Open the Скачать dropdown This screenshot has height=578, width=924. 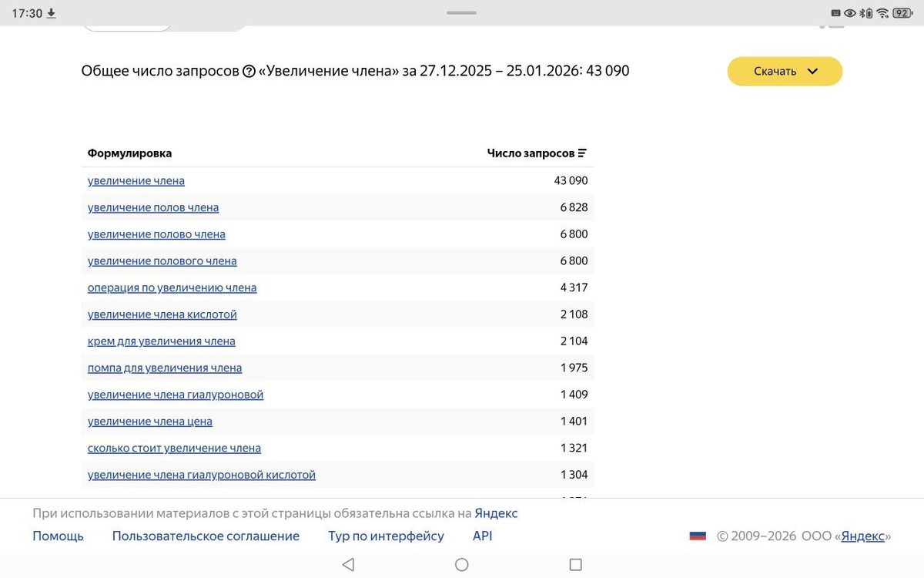pos(785,71)
